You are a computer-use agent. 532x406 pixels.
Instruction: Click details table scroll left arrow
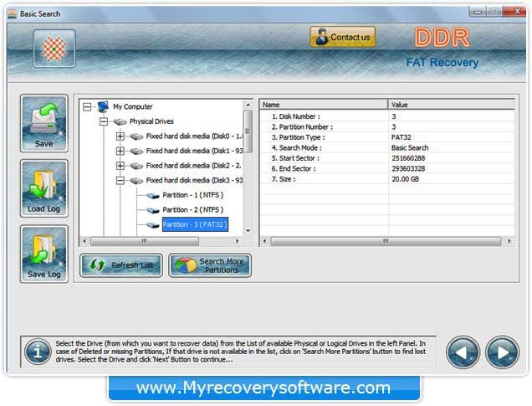click(x=264, y=241)
